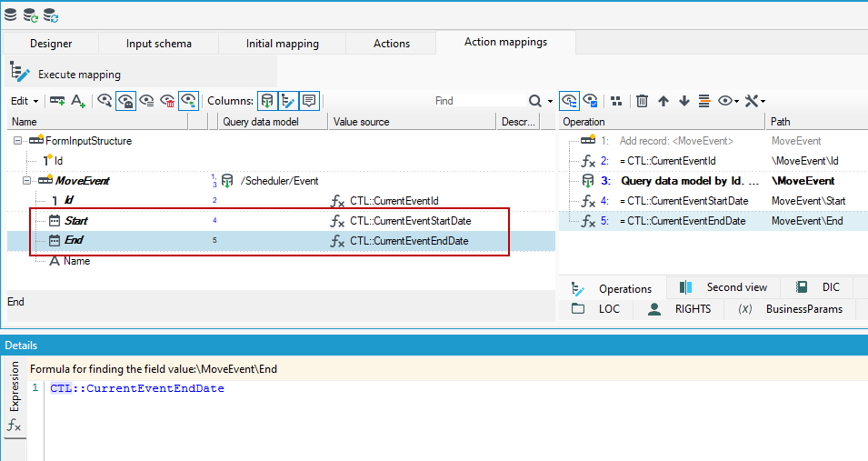Toggle the eye with list lines filter

[x=146, y=101]
